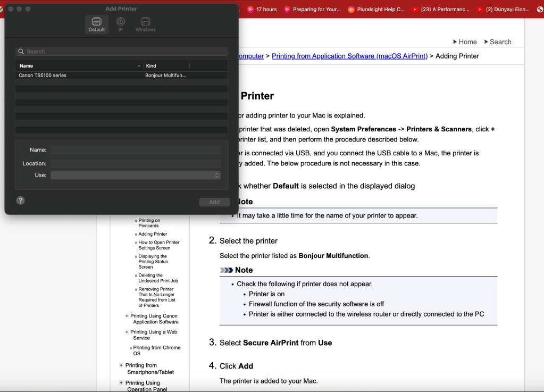Viewport: 544px width, 392px height.
Task: Click the arrow icon beside Search
Action: 486,42
